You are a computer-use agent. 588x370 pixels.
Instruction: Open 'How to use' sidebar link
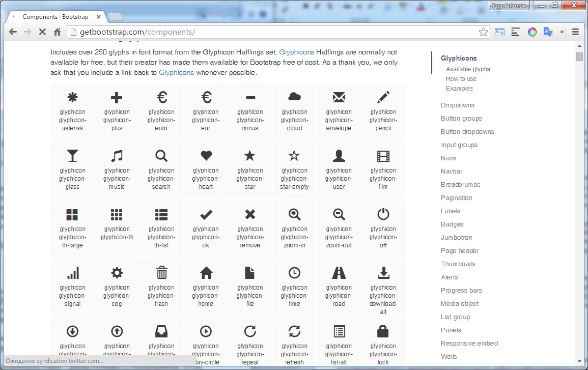(x=461, y=79)
